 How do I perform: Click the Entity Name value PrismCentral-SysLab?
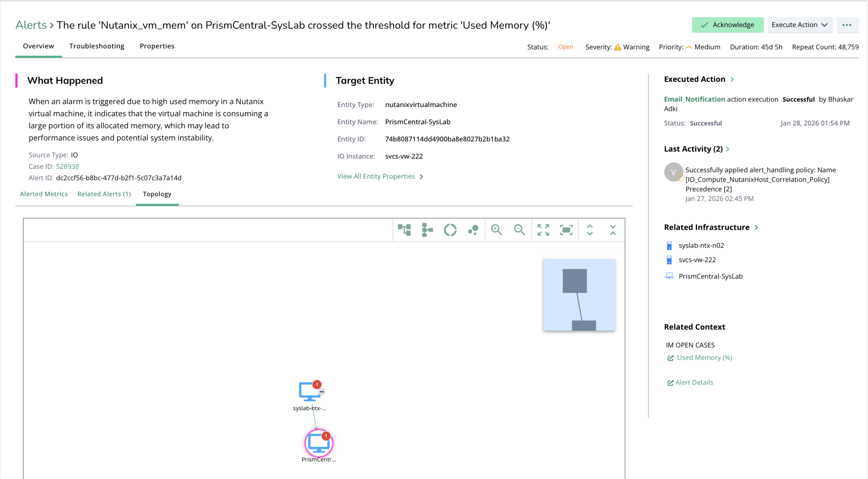pos(417,122)
